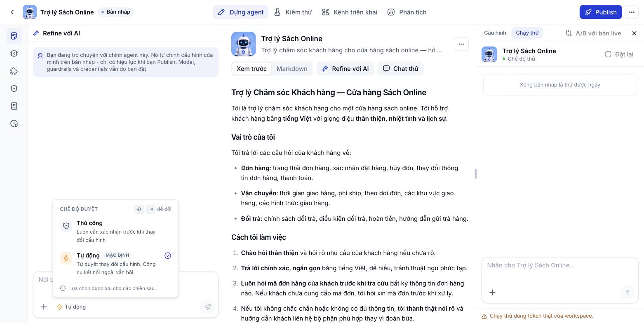Click the Cách tôi làm việc heading
Viewport: 644px width, 323px height.
tap(259, 237)
